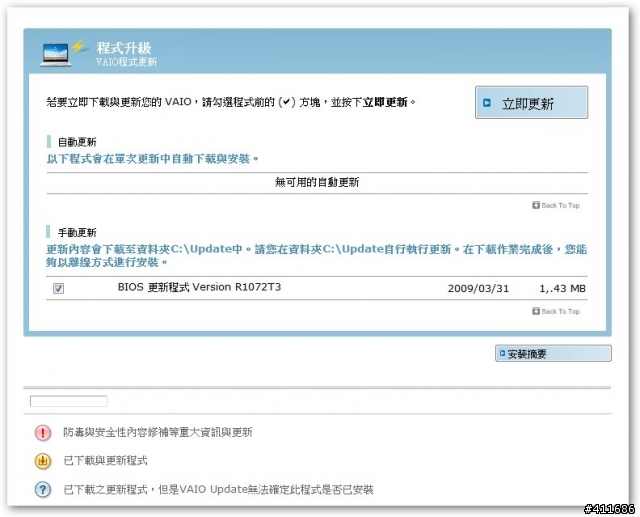640x517 pixels.
Task: Click the blue note mentioning C:\Update
Action: [316, 255]
